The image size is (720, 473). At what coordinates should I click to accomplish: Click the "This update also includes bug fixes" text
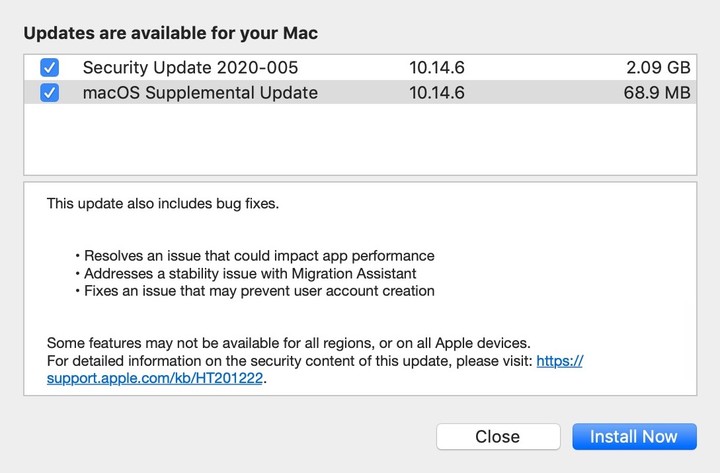click(x=162, y=204)
